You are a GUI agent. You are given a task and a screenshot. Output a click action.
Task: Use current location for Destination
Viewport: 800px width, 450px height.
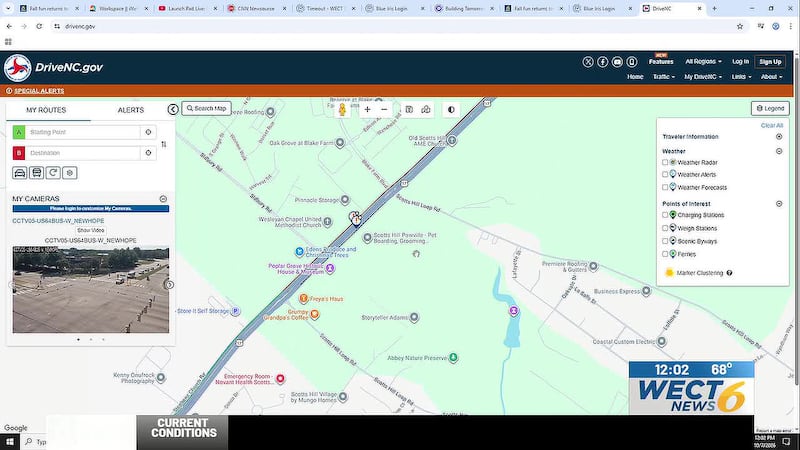(x=148, y=153)
